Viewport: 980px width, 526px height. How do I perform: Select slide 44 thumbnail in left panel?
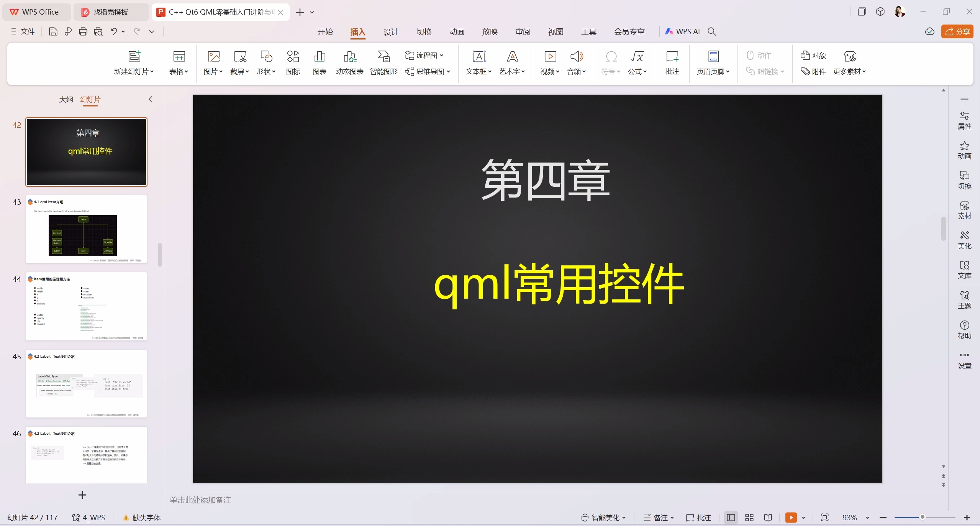(86, 307)
